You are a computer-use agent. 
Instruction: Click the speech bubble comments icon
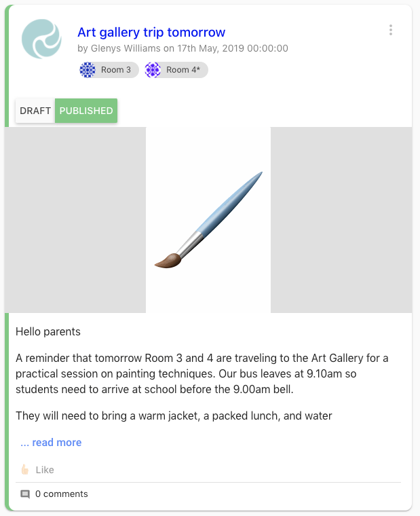25,494
